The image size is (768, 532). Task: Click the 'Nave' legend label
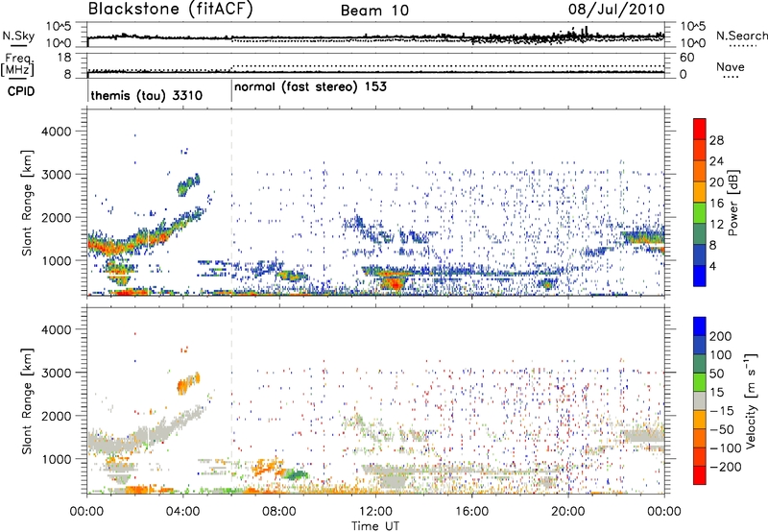pyautogui.click(x=731, y=67)
